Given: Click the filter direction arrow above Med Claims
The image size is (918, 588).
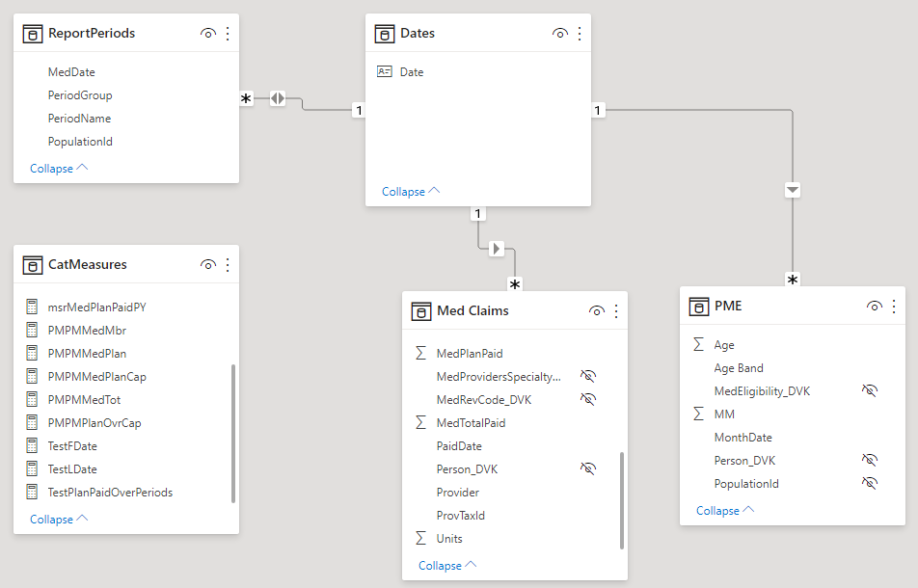Looking at the screenshot, I should point(497,249).
